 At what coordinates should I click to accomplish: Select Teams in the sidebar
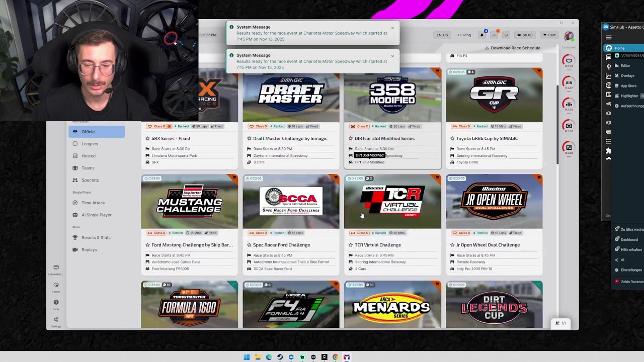97,168
